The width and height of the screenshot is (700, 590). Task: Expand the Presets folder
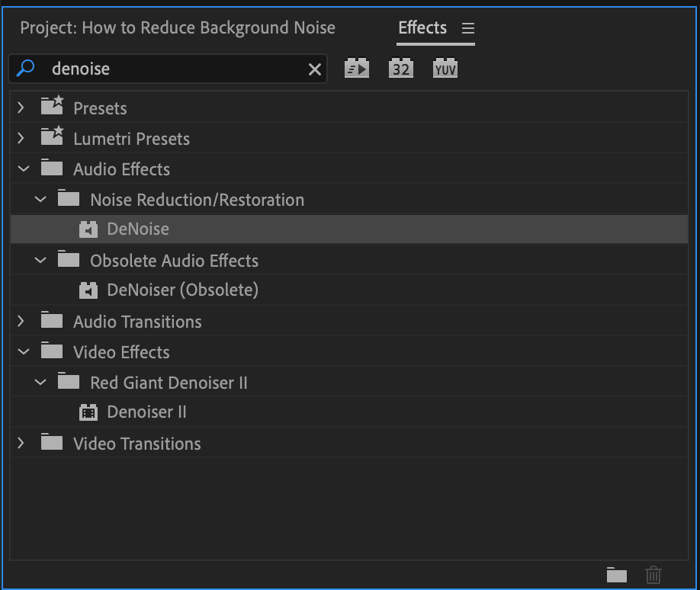[x=21, y=108]
